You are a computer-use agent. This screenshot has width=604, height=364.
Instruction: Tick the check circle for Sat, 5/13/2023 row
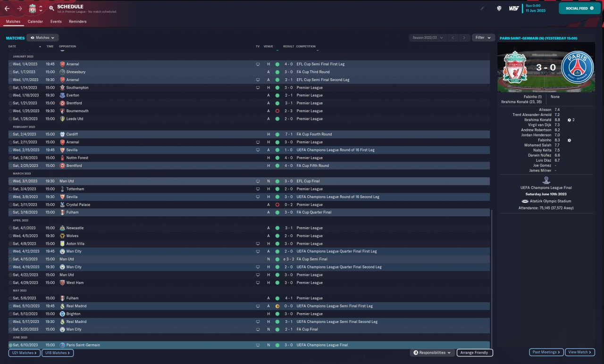11,314
